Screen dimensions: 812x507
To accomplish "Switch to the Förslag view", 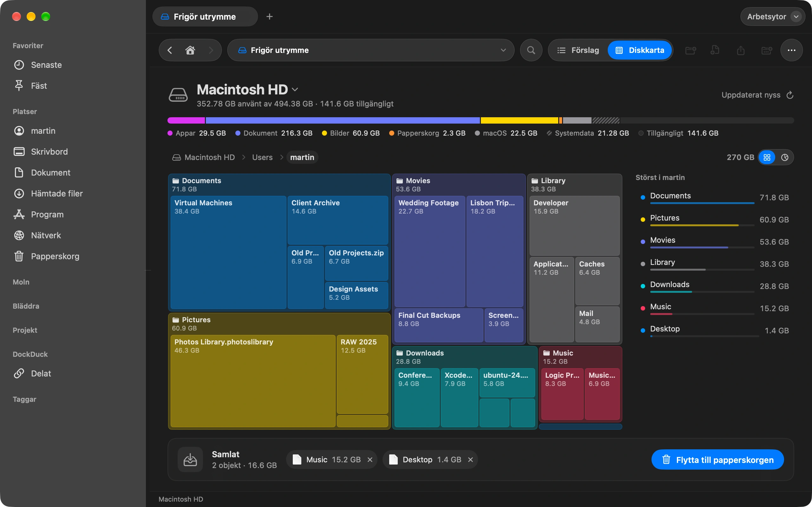I will pos(578,50).
